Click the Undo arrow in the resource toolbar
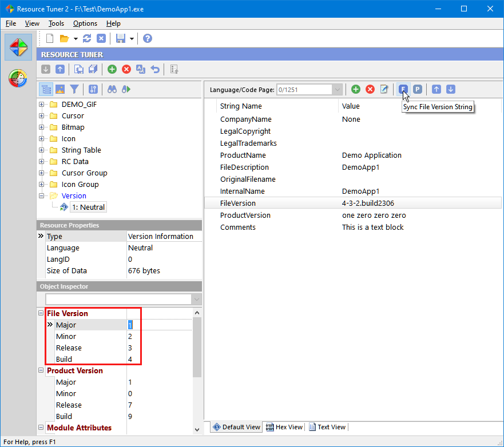Viewport: 504px width, 447px height. tap(155, 69)
